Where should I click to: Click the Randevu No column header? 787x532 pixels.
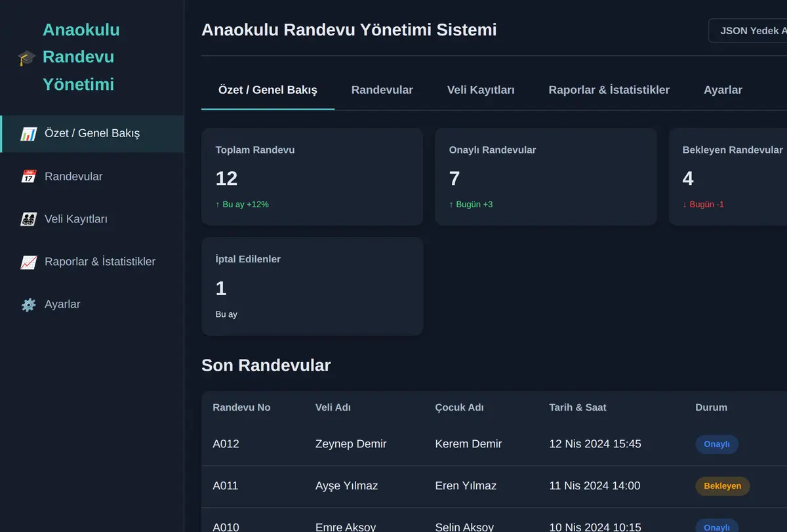pos(241,407)
